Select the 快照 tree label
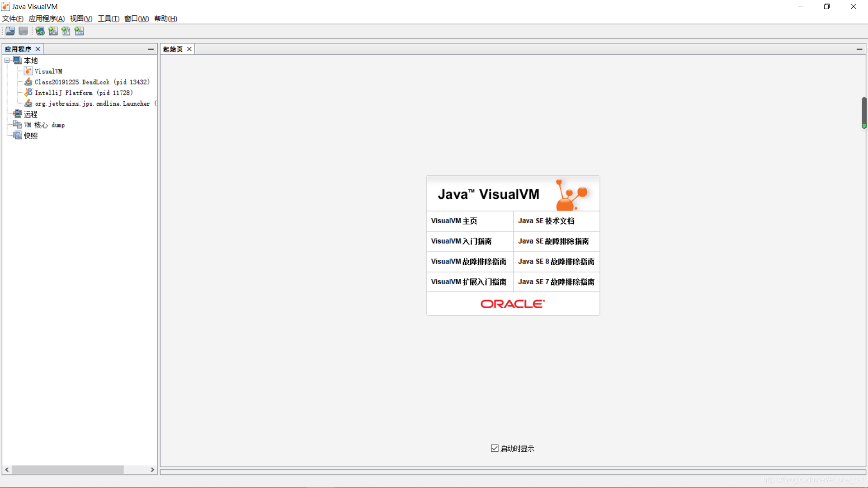 pyautogui.click(x=31, y=136)
